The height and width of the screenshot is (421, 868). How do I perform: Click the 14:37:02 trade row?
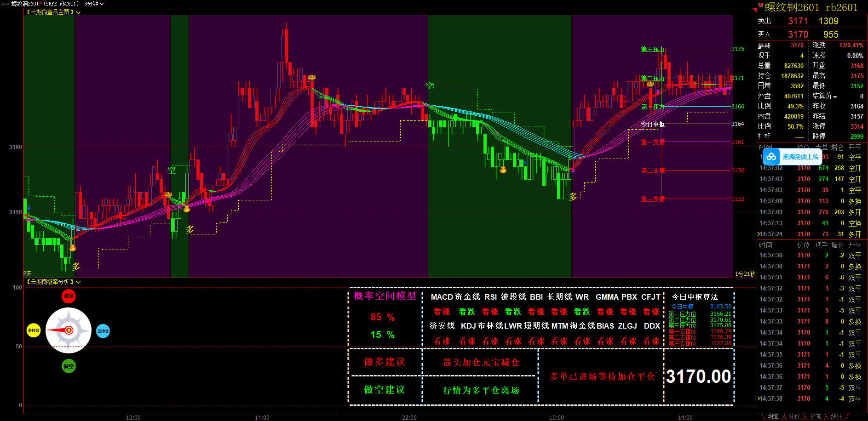coord(812,168)
